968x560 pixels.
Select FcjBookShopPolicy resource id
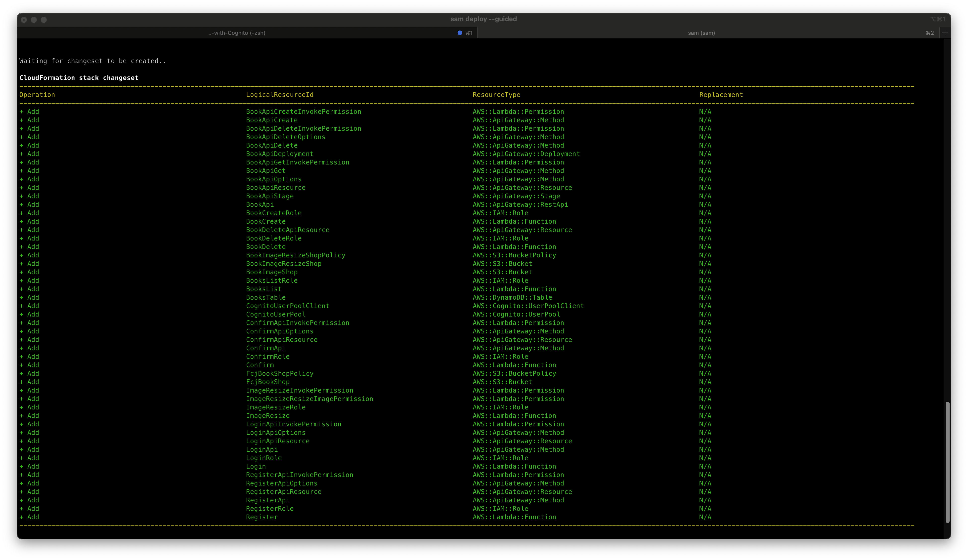coord(280,373)
